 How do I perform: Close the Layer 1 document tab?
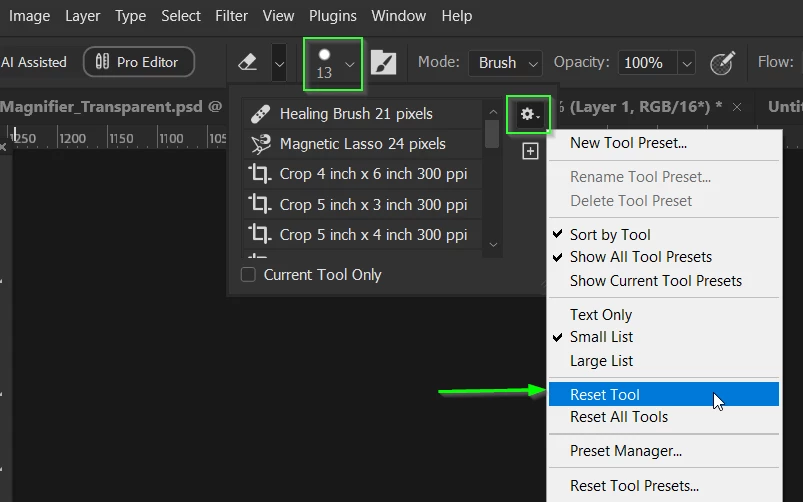coord(737,107)
